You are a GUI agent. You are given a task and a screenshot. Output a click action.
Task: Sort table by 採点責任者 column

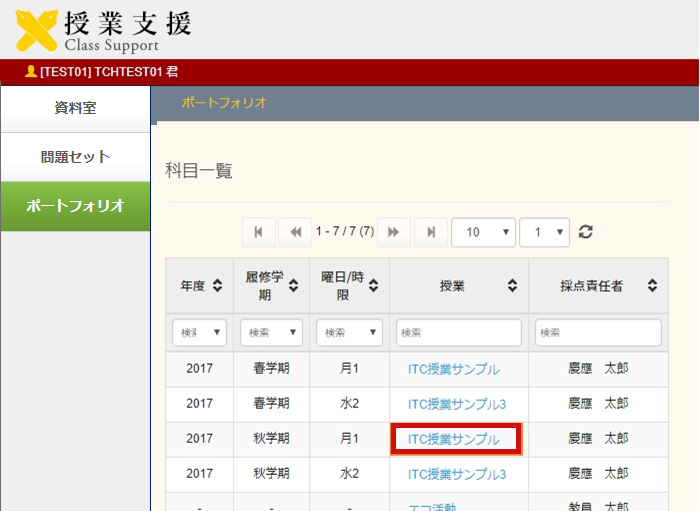[x=652, y=286]
